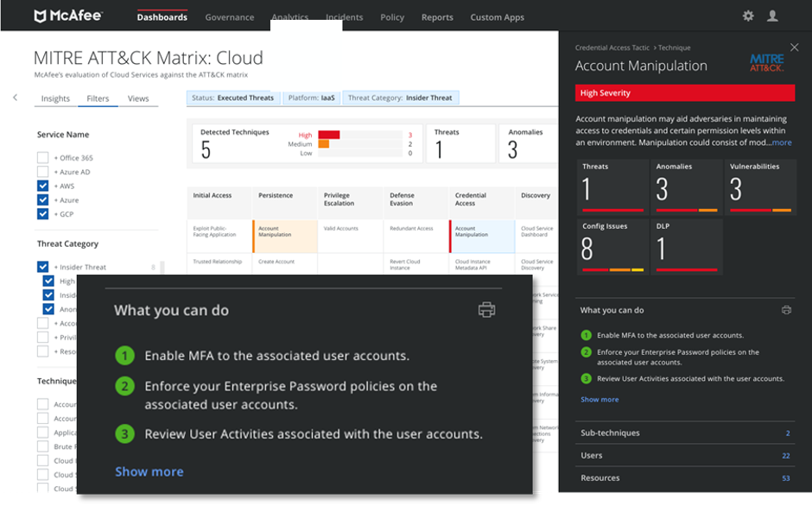812x506 pixels.
Task: Click Credential Access Tactic breadcrumb
Action: pos(612,47)
